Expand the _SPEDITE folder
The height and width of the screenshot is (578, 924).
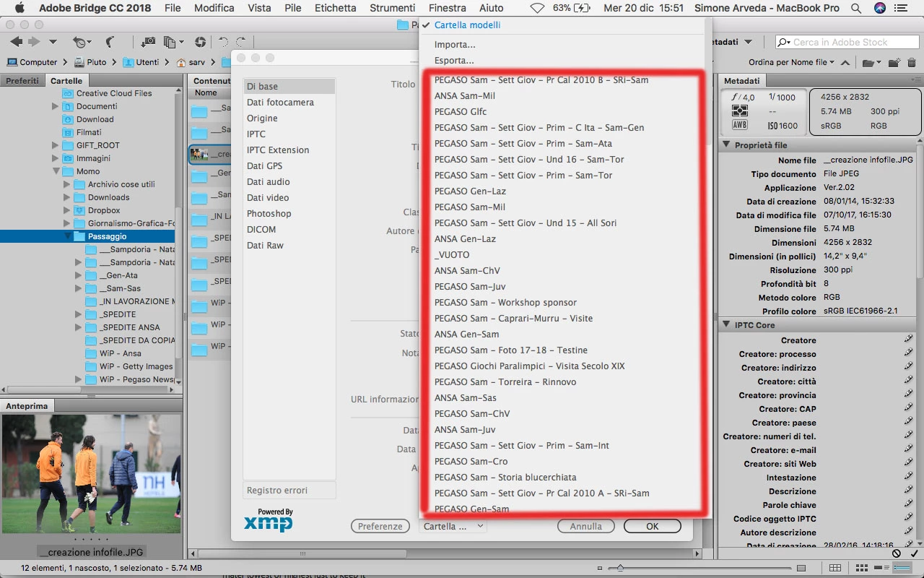click(78, 314)
